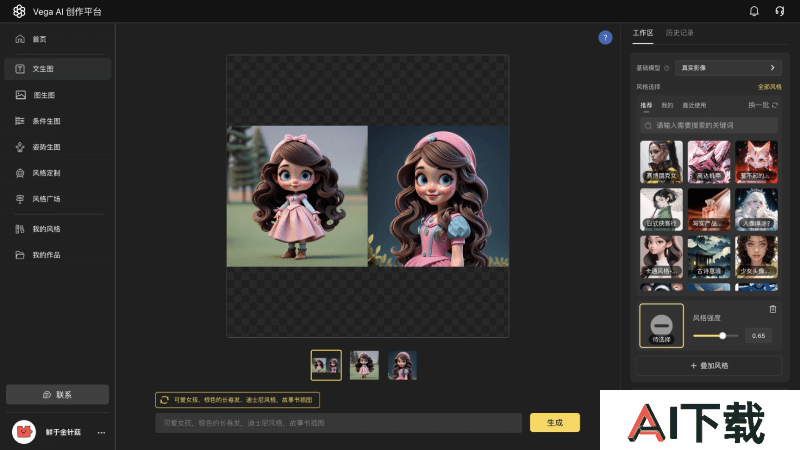Open 风格广场 style plaza in sidebar
This screenshot has height=450, width=800.
click(x=57, y=199)
